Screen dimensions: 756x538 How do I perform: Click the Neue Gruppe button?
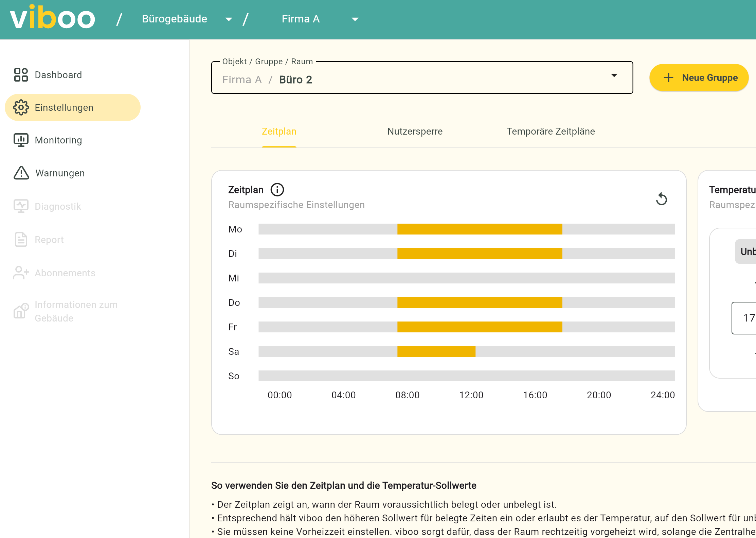[699, 78]
